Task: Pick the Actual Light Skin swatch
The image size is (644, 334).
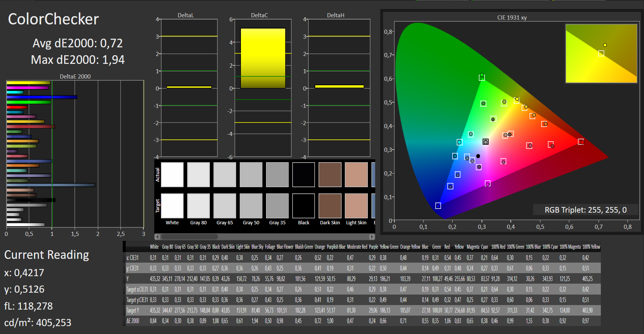Action: [356, 175]
